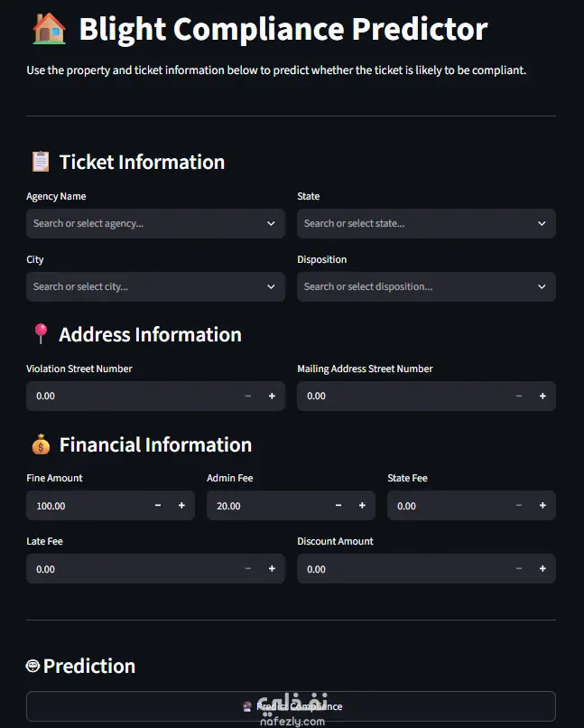This screenshot has width=584, height=728.
Task: Expand the Disposition dropdown
Action: coord(426,286)
